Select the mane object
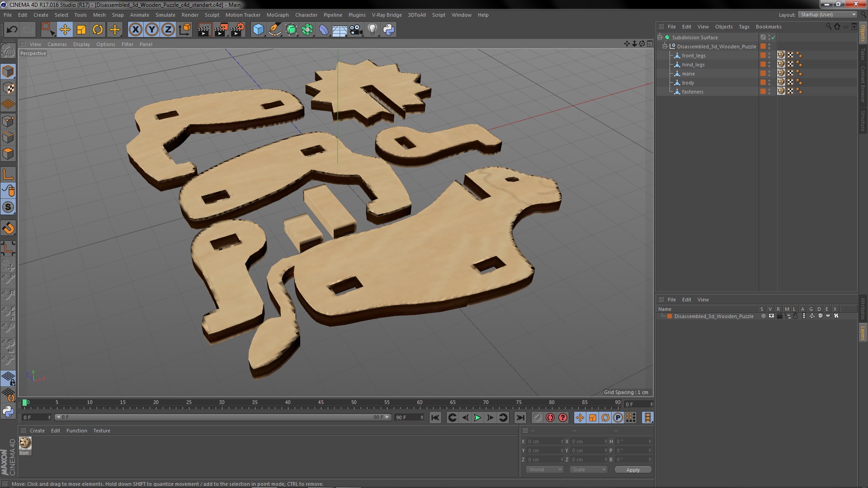Viewport: 868px width, 488px height. [688, 74]
